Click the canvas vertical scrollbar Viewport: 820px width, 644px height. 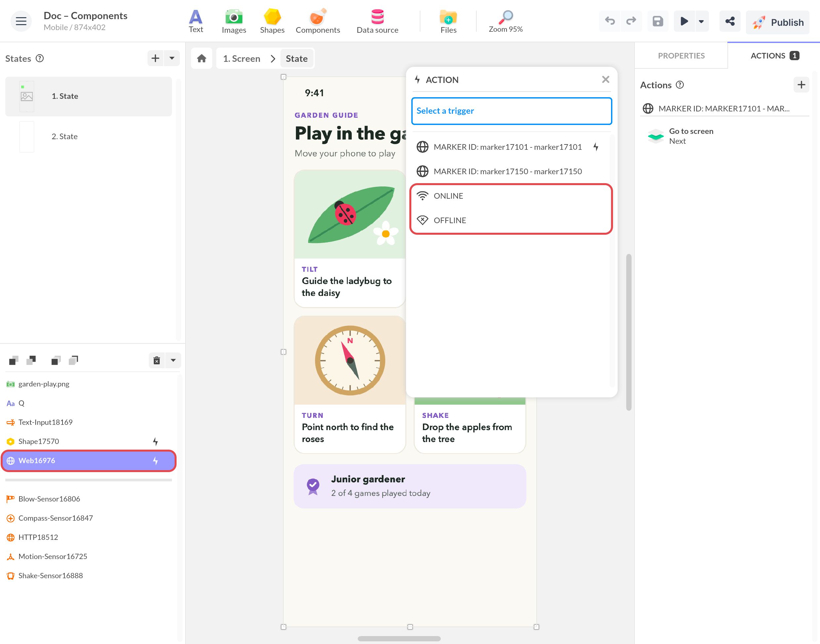(629, 332)
